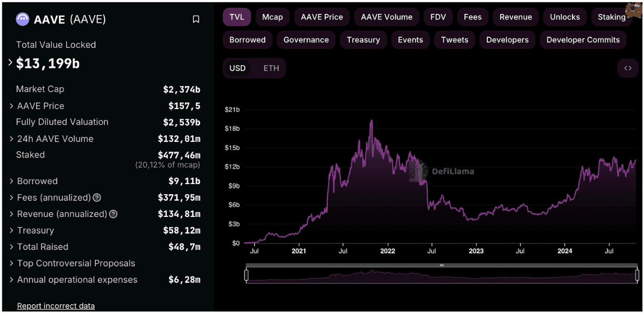Show info tooltip for Revenue (annualized)
Viewport: 644px width, 317px height.
(x=113, y=214)
